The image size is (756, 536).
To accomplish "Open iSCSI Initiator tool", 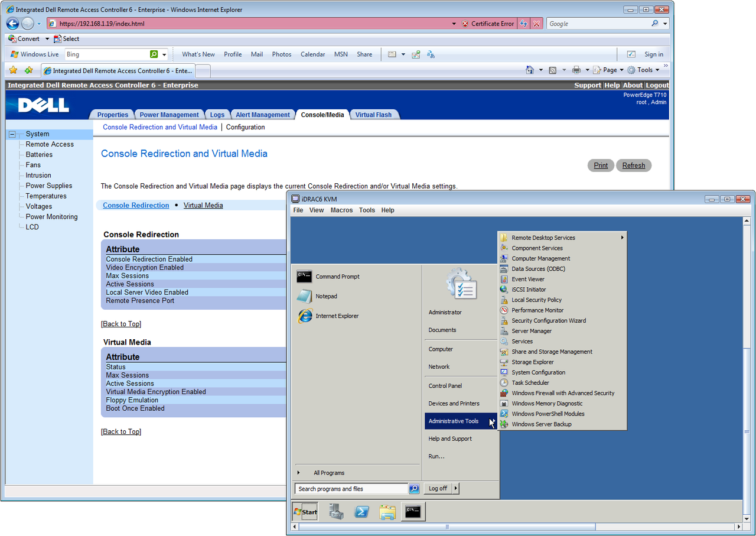I will 529,290.
